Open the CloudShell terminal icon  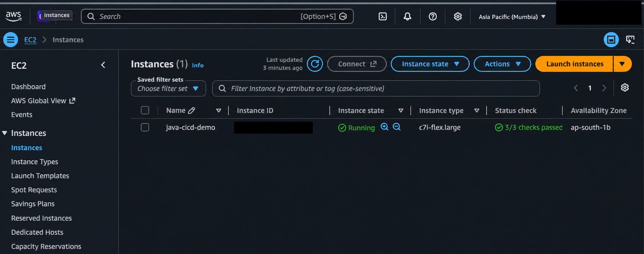383,16
